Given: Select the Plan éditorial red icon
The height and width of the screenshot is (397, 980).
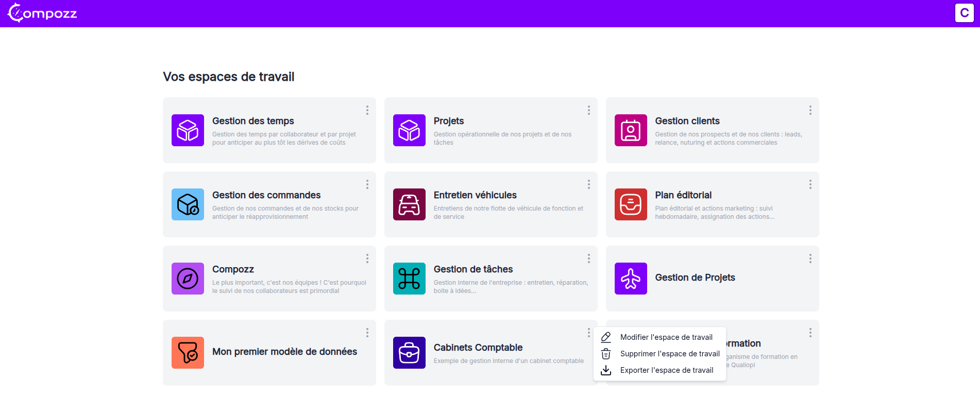Looking at the screenshot, I should pyautogui.click(x=631, y=204).
